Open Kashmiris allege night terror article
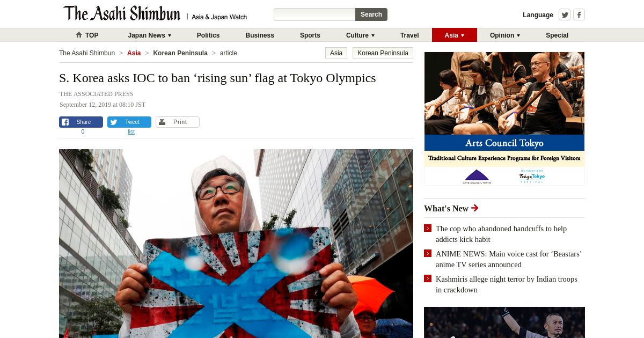 tap(507, 284)
